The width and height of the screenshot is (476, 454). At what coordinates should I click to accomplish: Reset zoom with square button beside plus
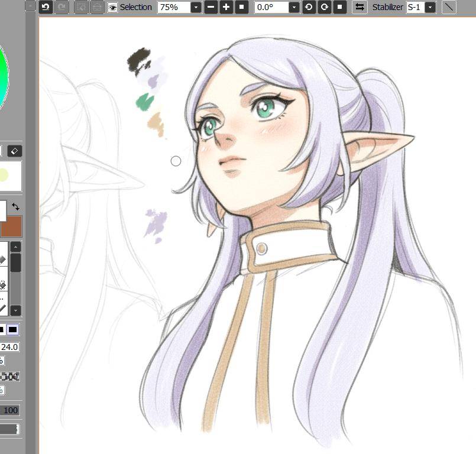[x=241, y=7]
